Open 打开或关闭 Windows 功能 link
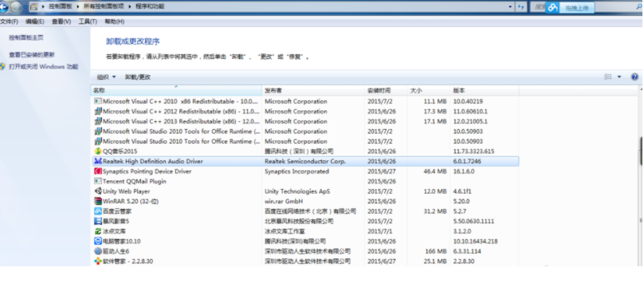This screenshot has height=295, width=644. [x=44, y=66]
